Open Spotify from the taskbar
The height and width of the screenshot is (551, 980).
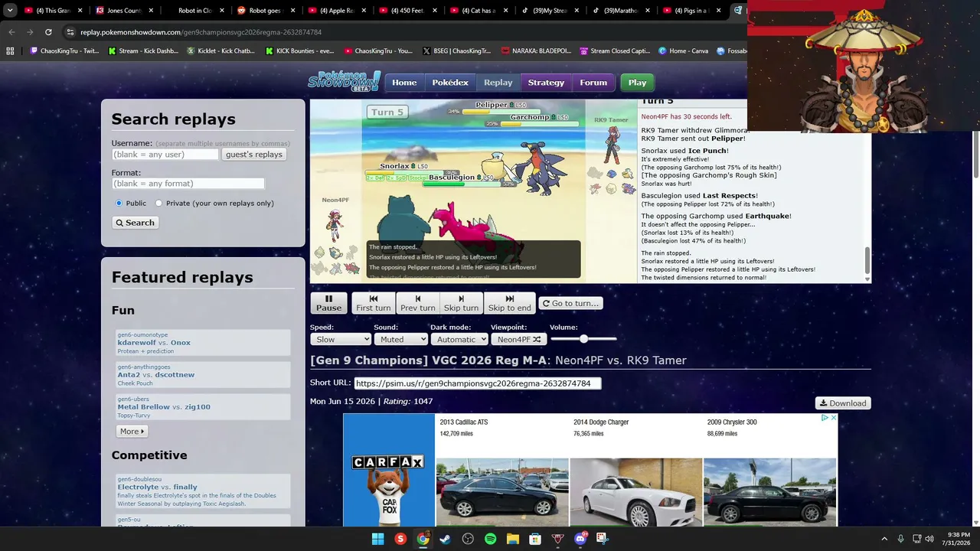point(490,539)
